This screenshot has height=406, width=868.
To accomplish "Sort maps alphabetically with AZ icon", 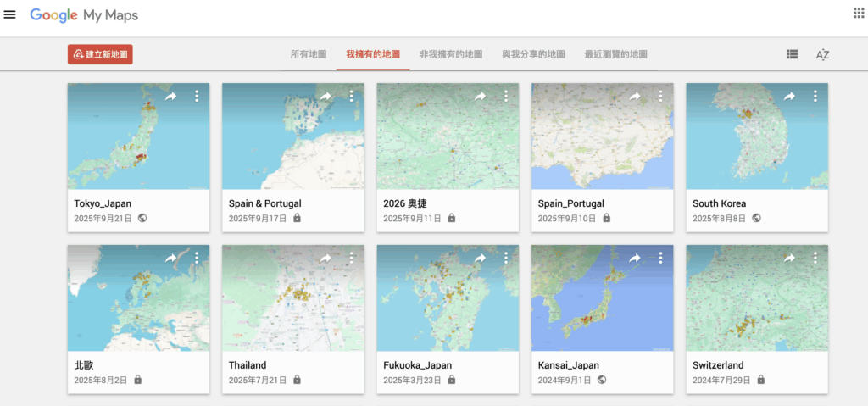I will (x=822, y=54).
